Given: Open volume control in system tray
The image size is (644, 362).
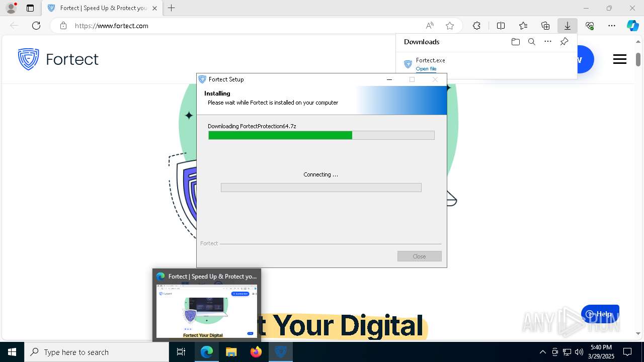Looking at the screenshot, I should 579,352.
